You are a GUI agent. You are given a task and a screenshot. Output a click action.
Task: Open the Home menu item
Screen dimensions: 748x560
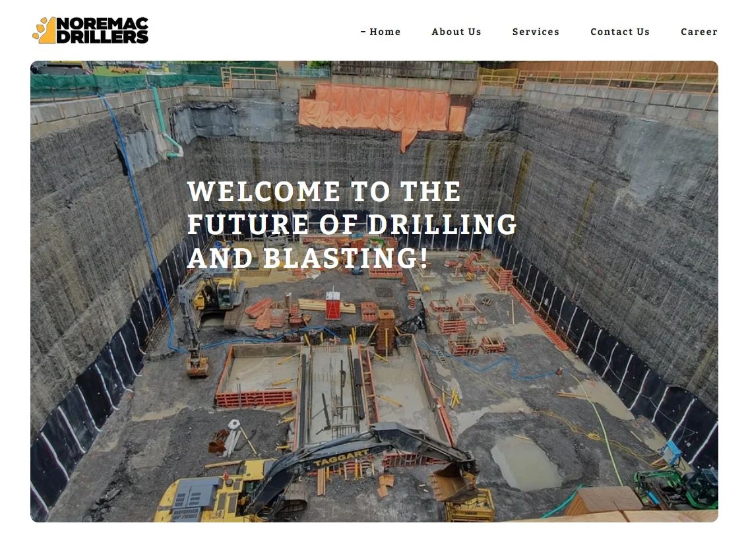click(x=385, y=32)
